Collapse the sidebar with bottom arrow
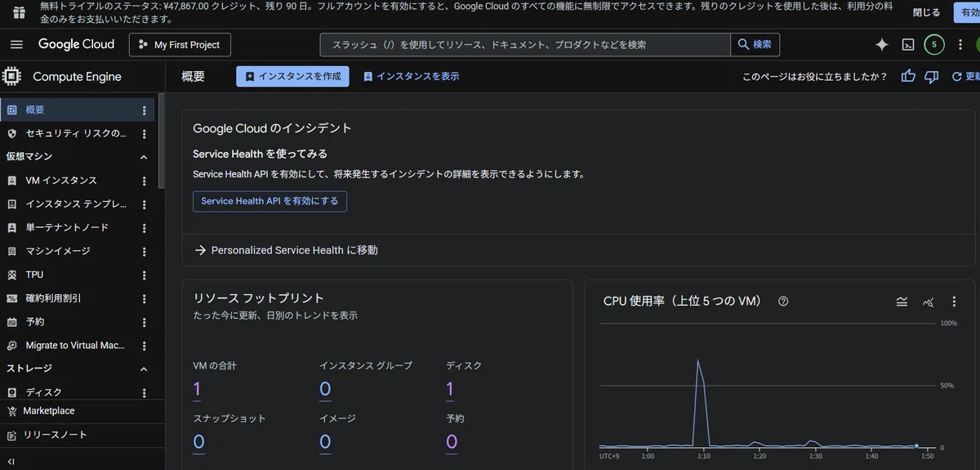The height and width of the screenshot is (470, 980). [x=11, y=462]
